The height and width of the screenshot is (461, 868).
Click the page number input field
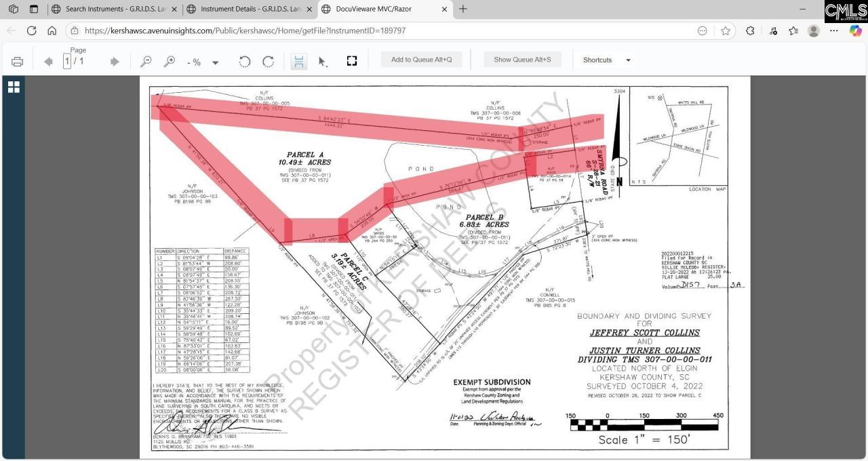tap(67, 62)
